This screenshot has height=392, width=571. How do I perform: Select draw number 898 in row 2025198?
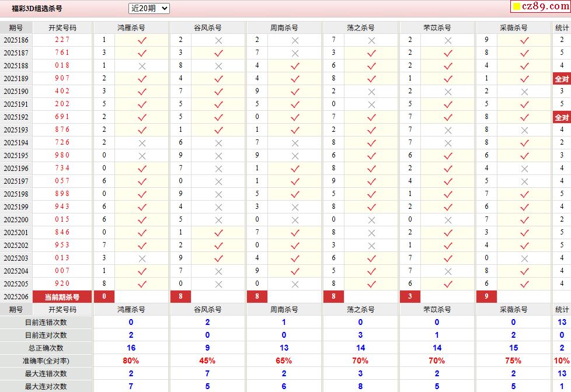[x=62, y=194]
